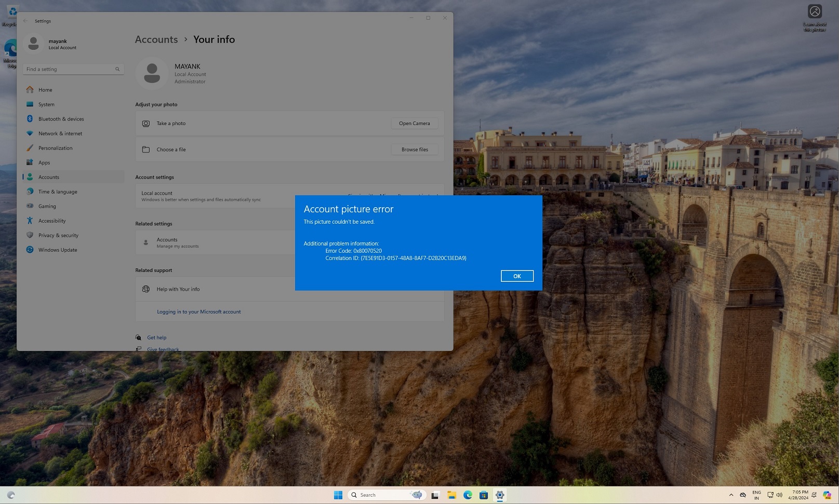Image resolution: width=839 pixels, height=504 pixels.
Task: Go to Privacy & security
Action: pyautogui.click(x=73, y=235)
